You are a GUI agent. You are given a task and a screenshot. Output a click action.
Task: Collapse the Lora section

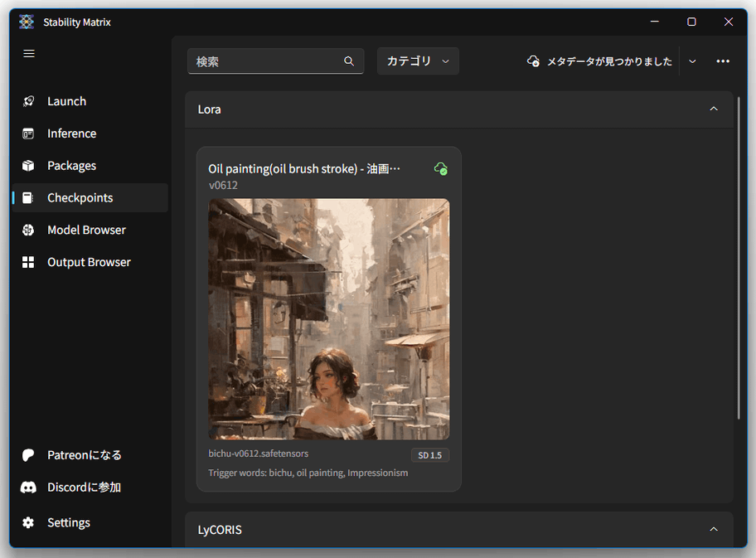pos(714,109)
